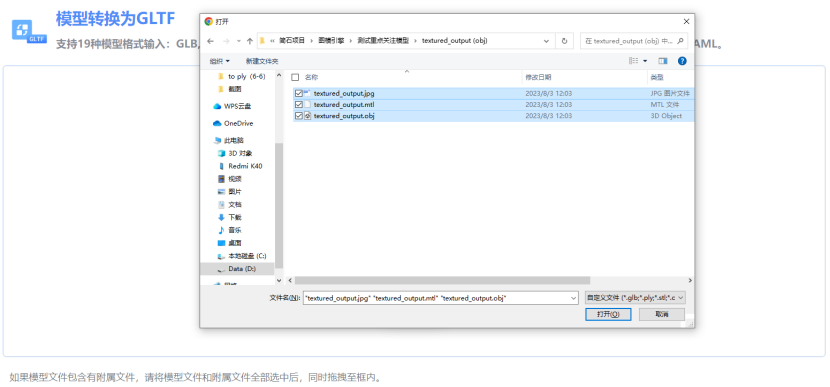
Task: Uncheck the textured_output.obj checkbox
Action: click(x=299, y=116)
